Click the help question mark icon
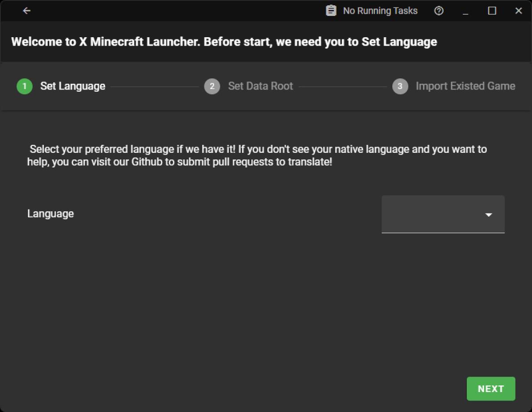 click(x=438, y=10)
